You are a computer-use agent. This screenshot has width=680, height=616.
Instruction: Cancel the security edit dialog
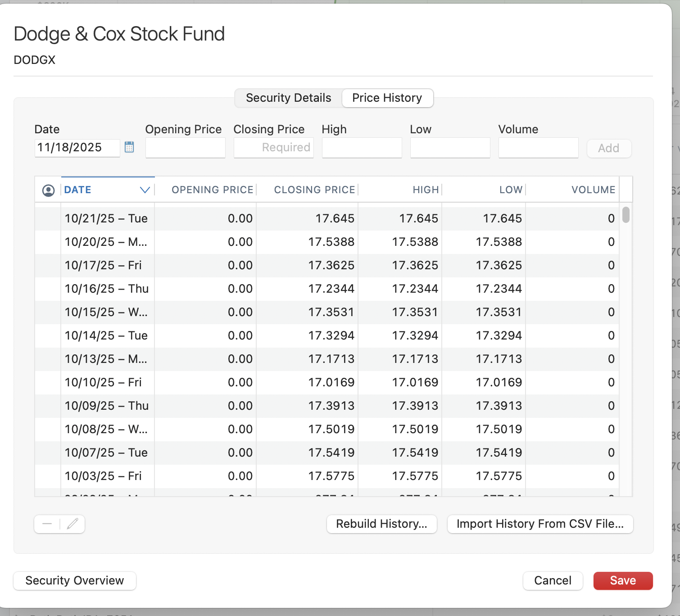tap(553, 580)
